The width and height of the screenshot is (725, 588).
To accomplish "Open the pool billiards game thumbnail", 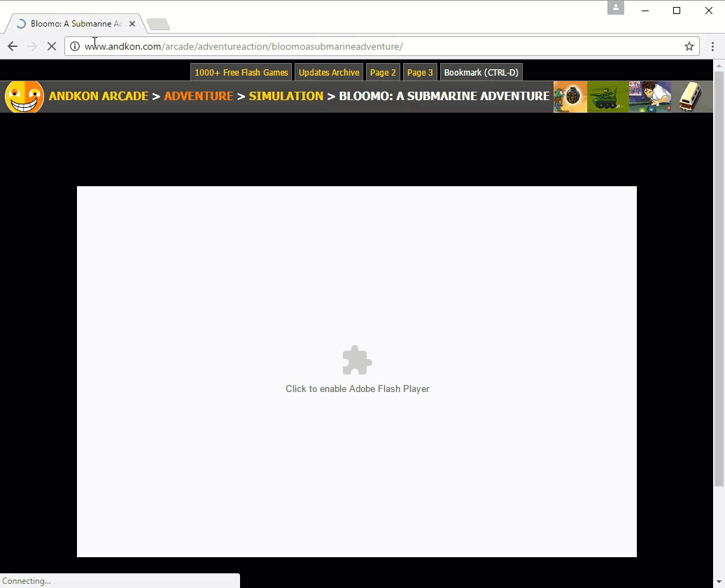I will 649,97.
